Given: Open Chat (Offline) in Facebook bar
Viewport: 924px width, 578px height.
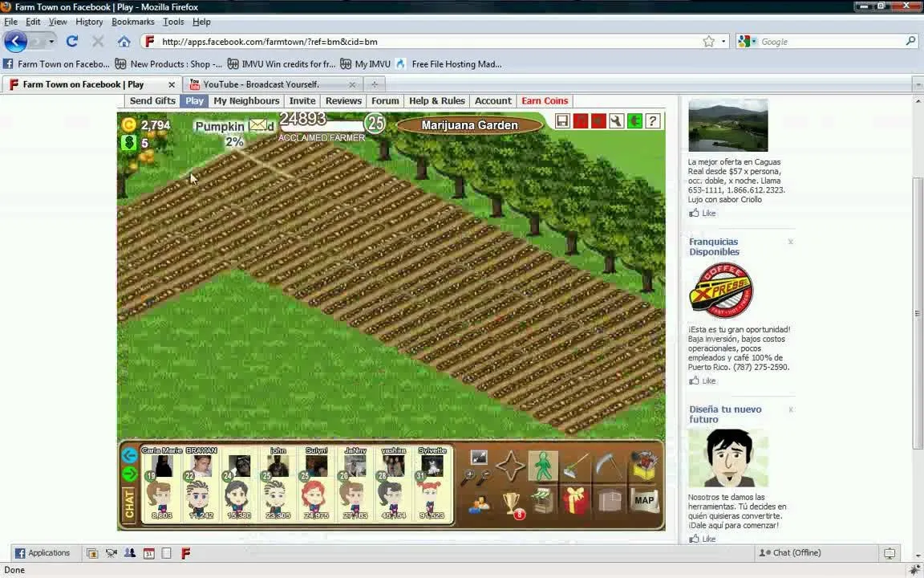Looking at the screenshot, I should coord(789,552).
